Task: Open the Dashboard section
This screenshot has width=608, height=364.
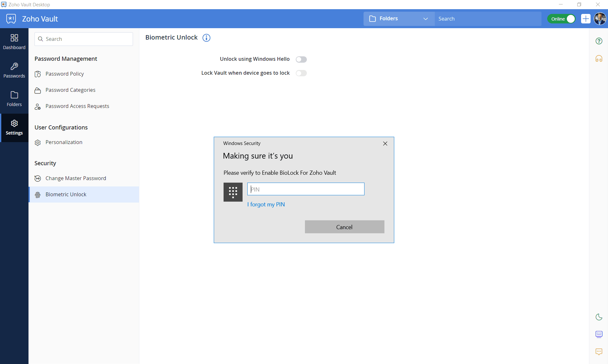Action: (14, 42)
